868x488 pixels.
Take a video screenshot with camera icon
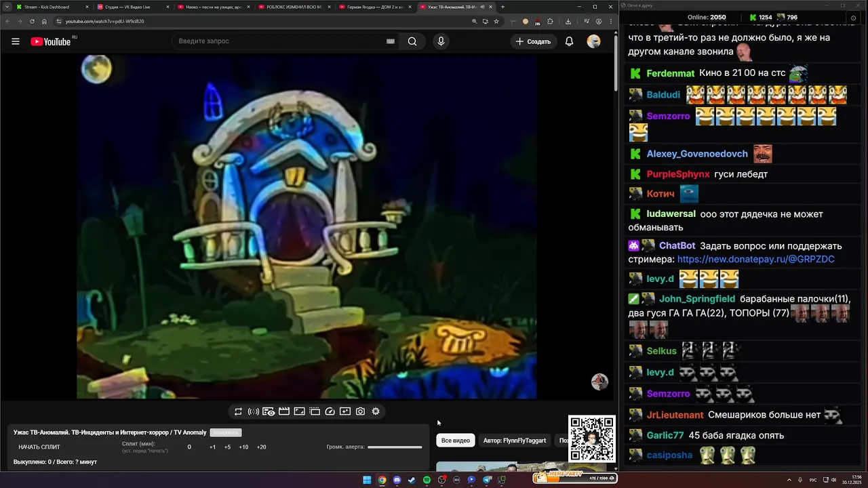click(360, 411)
